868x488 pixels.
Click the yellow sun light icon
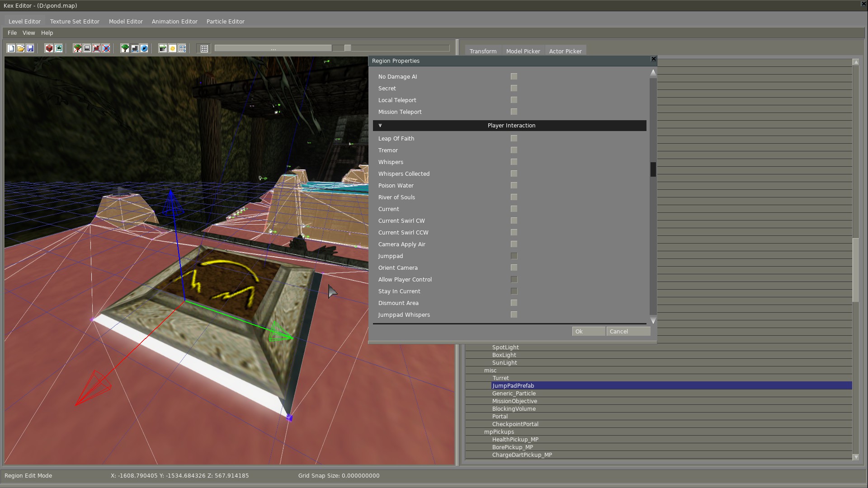(x=173, y=48)
